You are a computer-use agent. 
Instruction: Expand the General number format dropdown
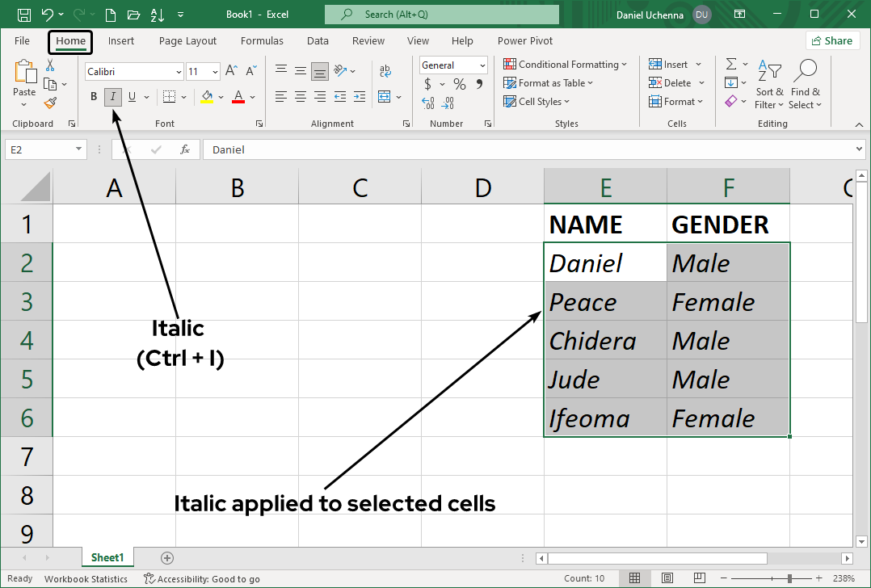tap(482, 65)
